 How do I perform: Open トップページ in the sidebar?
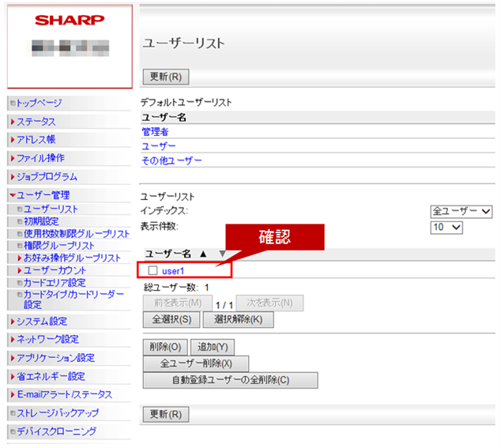(x=39, y=103)
